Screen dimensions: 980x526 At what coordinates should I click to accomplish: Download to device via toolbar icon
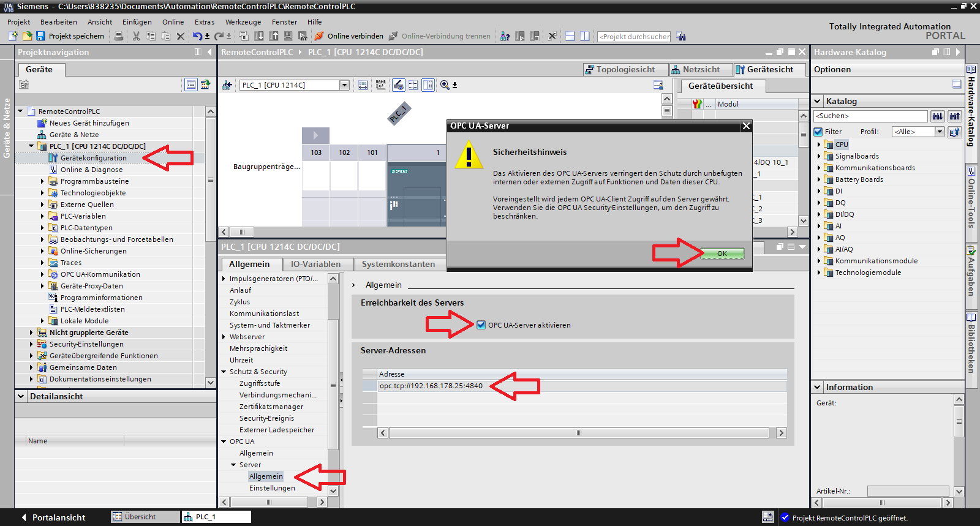pos(259,36)
